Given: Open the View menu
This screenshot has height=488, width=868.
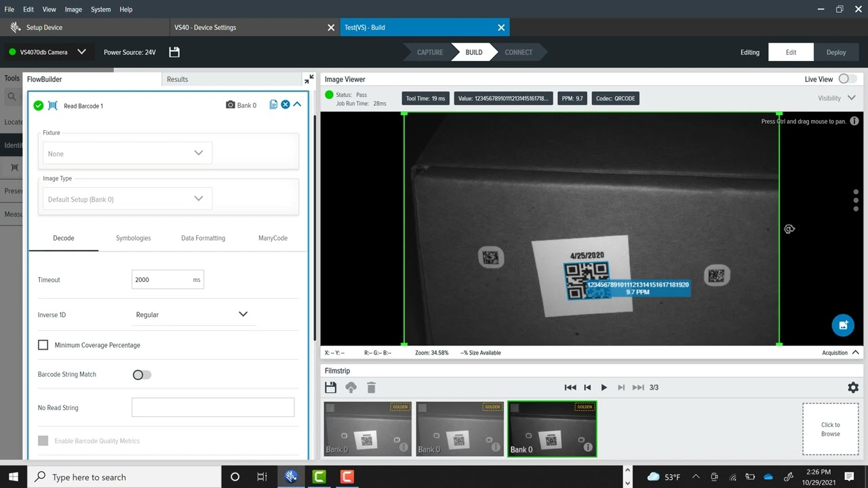Looking at the screenshot, I should [x=50, y=9].
